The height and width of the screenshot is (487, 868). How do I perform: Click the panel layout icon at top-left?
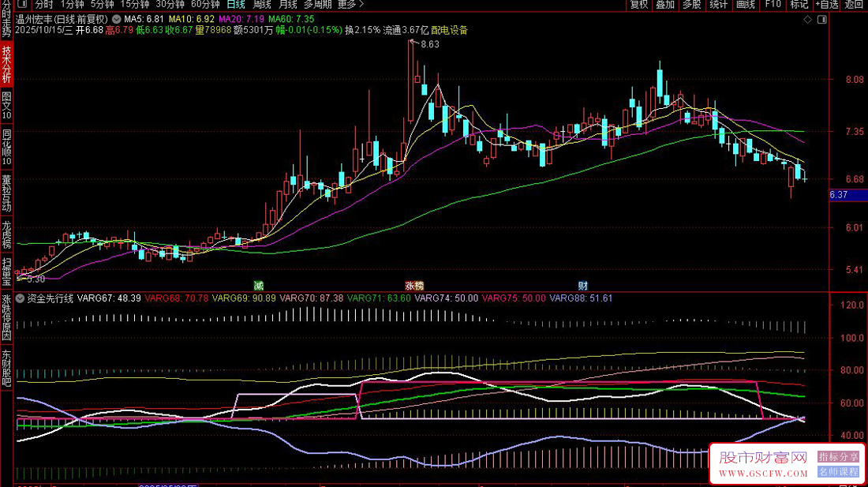click(x=21, y=5)
